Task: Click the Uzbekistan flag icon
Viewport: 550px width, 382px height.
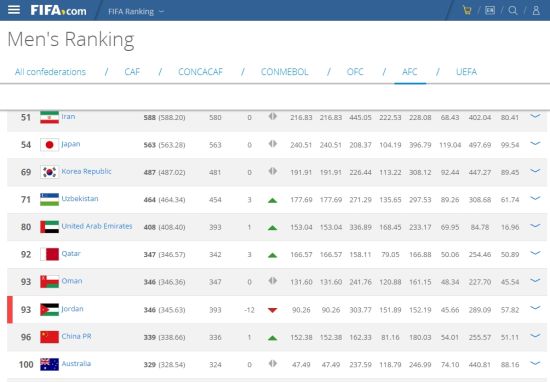Action: point(49,199)
